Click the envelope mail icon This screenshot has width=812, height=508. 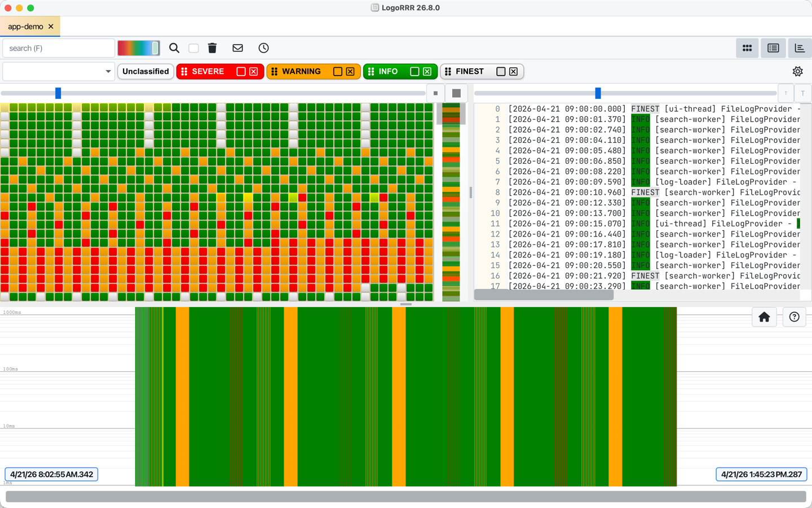237,48
